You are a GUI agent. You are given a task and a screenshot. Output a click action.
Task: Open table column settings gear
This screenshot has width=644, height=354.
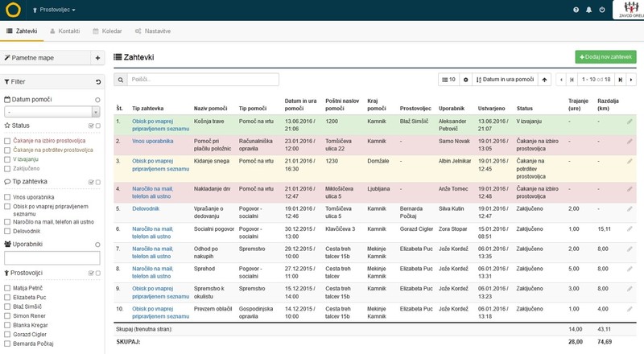tap(465, 80)
